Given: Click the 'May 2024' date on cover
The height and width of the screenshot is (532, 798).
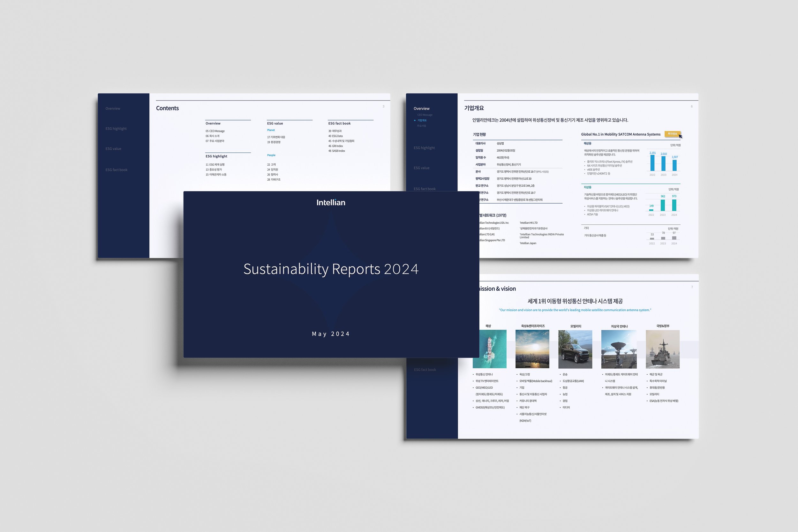Looking at the screenshot, I should [x=331, y=334].
